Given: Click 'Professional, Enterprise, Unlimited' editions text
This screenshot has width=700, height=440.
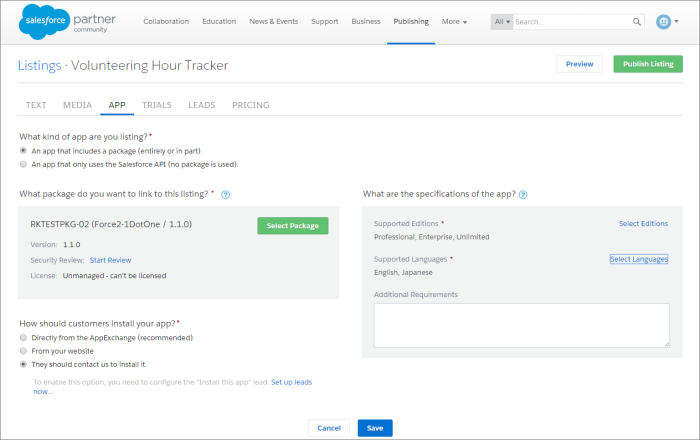Looking at the screenshot, I should coord(432,237).
